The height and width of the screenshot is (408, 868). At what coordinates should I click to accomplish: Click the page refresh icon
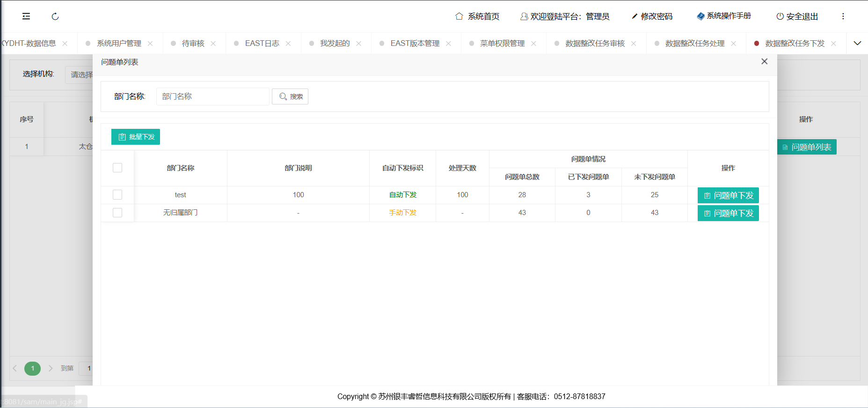coord(55,16)
